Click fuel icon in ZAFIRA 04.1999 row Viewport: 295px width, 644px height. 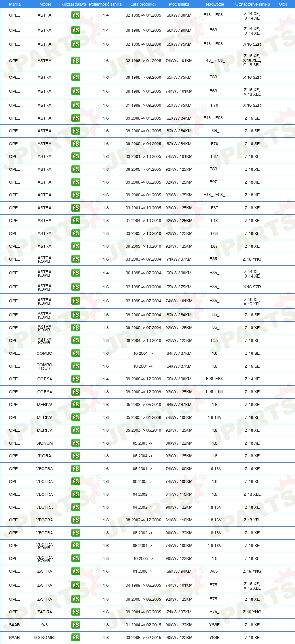coord(75,585)
